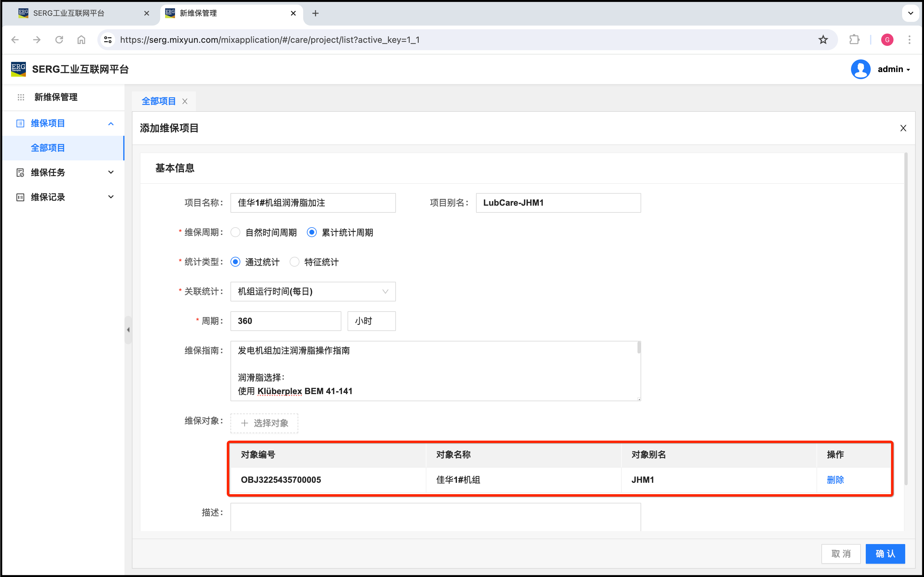Choose the 累计统计周期 radio button
The height and width of the screenshot is (577, 924).
pos(312,232)
